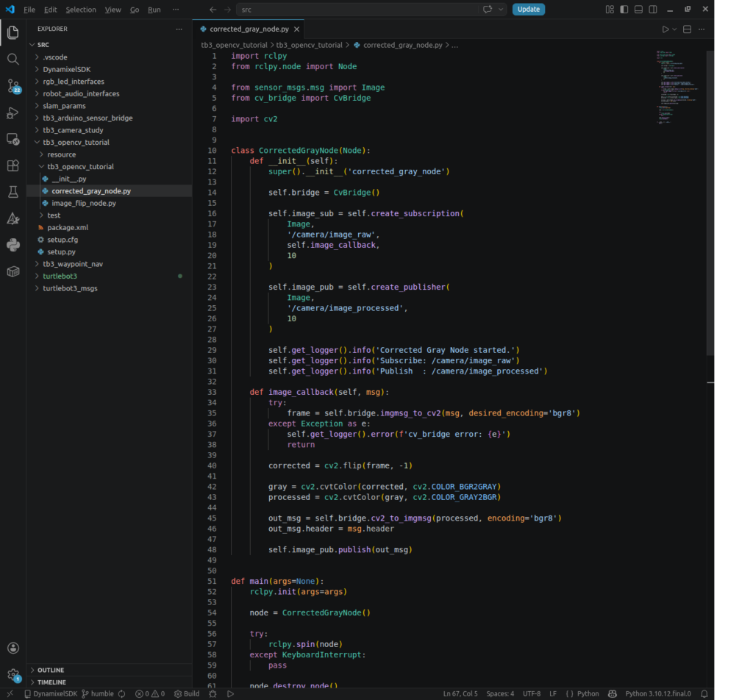
Task: Open notifications bell in status bar
Action: pos(704,694)
